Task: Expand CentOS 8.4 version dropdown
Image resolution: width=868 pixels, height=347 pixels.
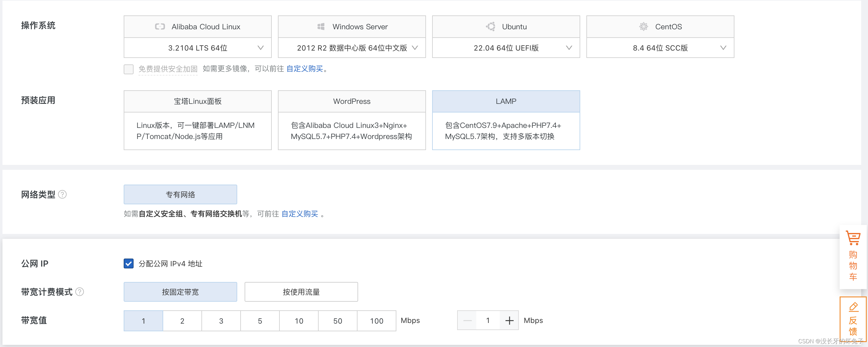Action: coord(723,48)
